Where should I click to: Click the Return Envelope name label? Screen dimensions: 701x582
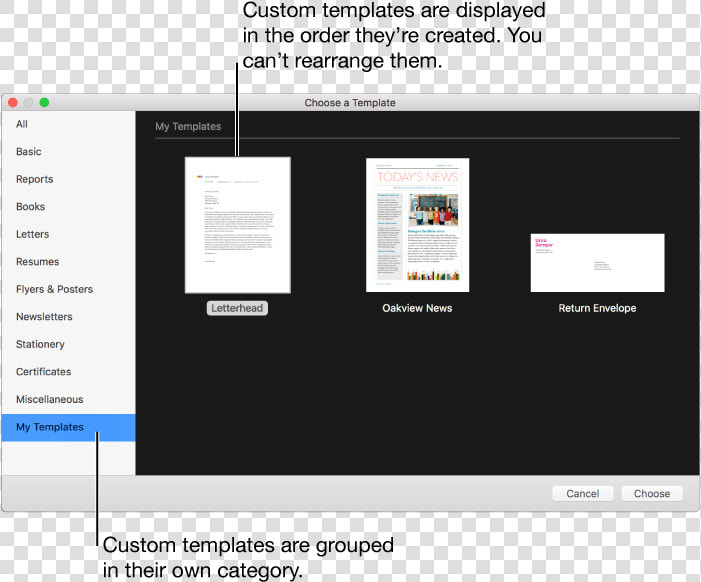(x=597, y=308)
